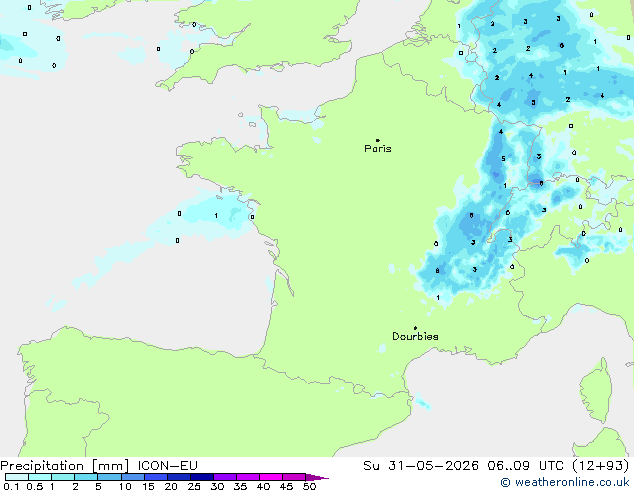Viewport: 634px width, 490px height.
Task: Click the 50 legend scale label
Action: 309,486
